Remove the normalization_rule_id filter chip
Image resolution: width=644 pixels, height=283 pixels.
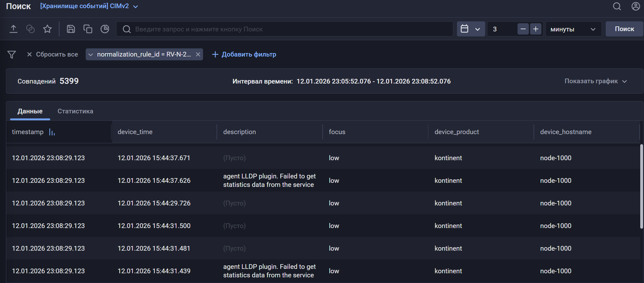click(x=198, y=54)
